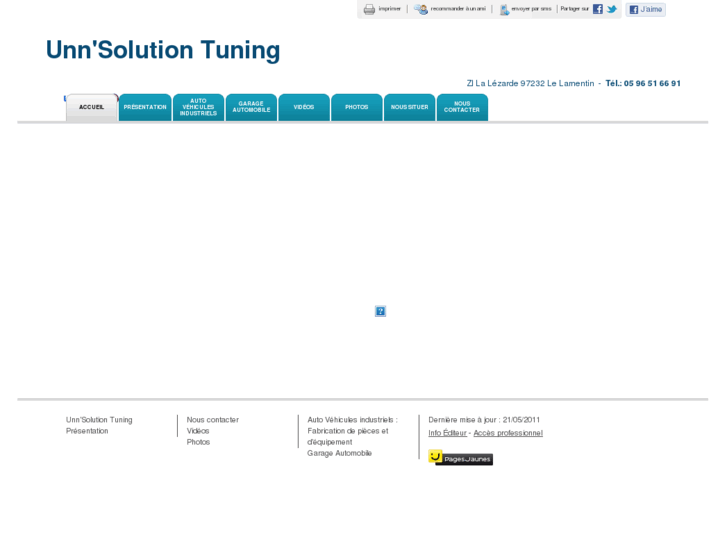Switch to the Garage Automobile tab
This screenshot has height=545, width=727.
coord(251,107)
